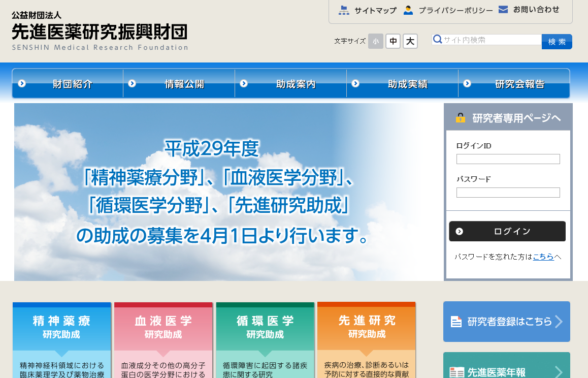Screen dimensions: 588x378
Task: Set font size to large (大)
Action: coord(410,41)
